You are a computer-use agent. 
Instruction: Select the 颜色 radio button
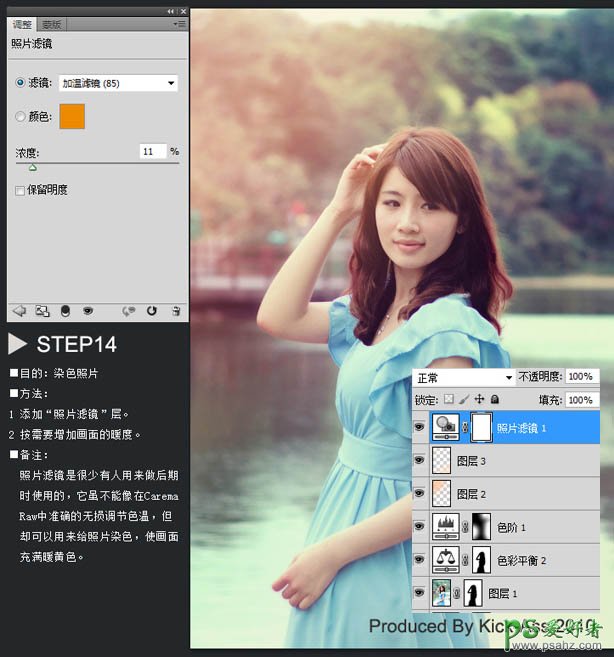21,117
